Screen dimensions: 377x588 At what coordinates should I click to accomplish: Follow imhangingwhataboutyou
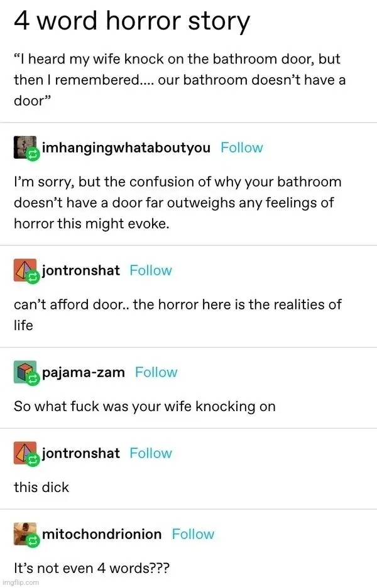241,147
